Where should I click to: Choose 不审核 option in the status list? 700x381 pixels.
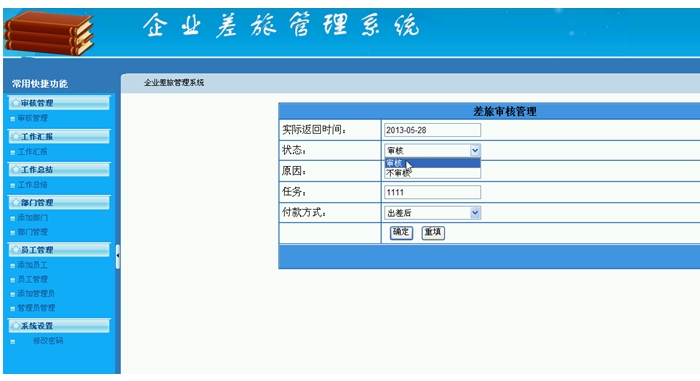(x=432, y=173)
